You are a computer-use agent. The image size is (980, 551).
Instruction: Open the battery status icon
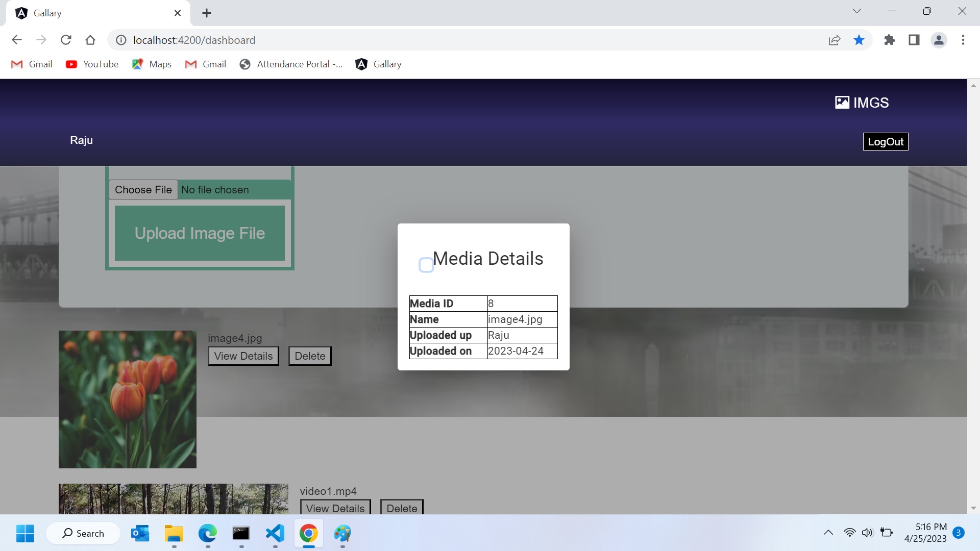coord(887,533)
